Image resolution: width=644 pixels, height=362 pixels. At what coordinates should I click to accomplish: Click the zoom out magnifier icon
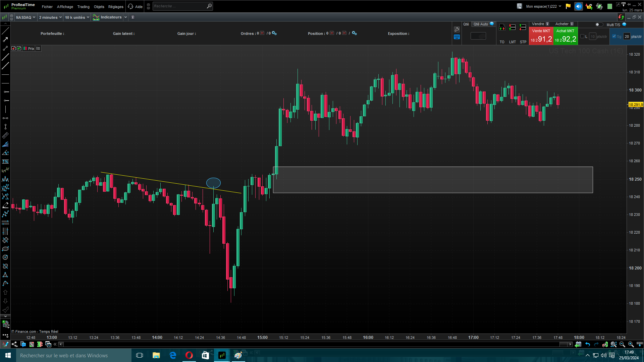click(x=622, y=344)
